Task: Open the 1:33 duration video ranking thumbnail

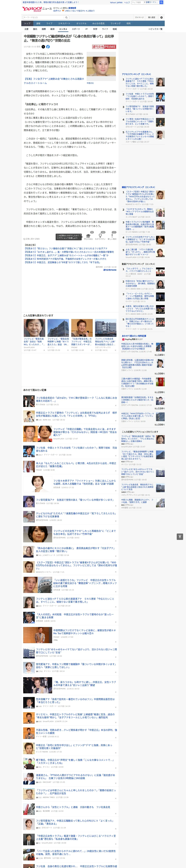Action: pos(160,297)
